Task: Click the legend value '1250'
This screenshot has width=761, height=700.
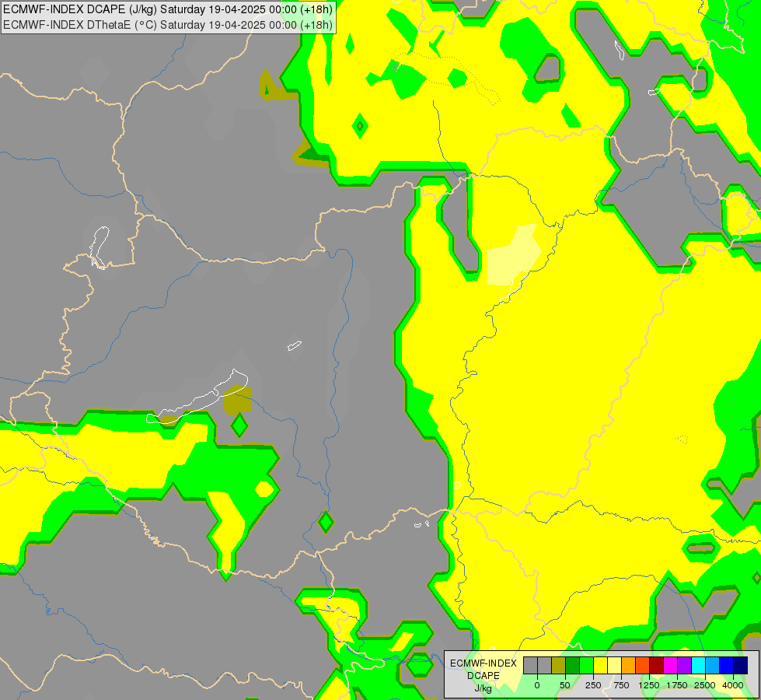Action: click(x=649, y=685)
